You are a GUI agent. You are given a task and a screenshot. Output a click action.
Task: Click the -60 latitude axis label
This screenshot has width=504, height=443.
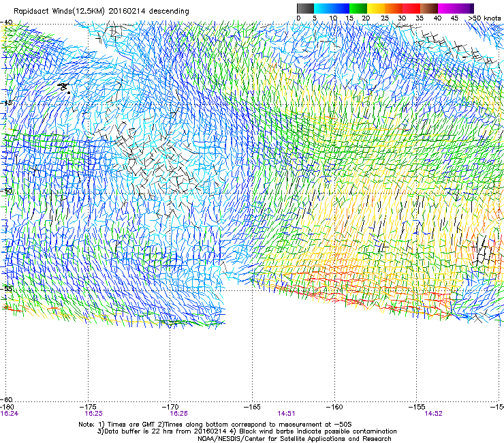coord(6,399)
